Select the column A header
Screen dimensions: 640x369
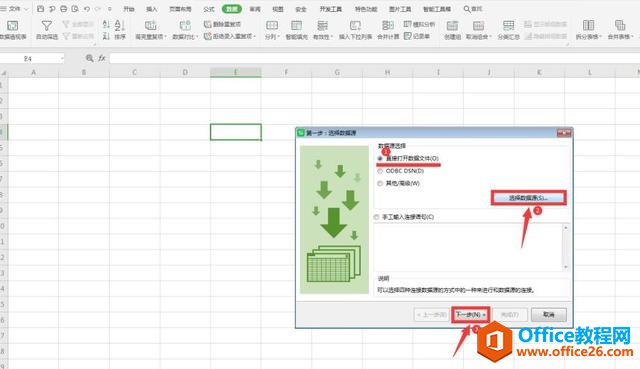(33, 72)
